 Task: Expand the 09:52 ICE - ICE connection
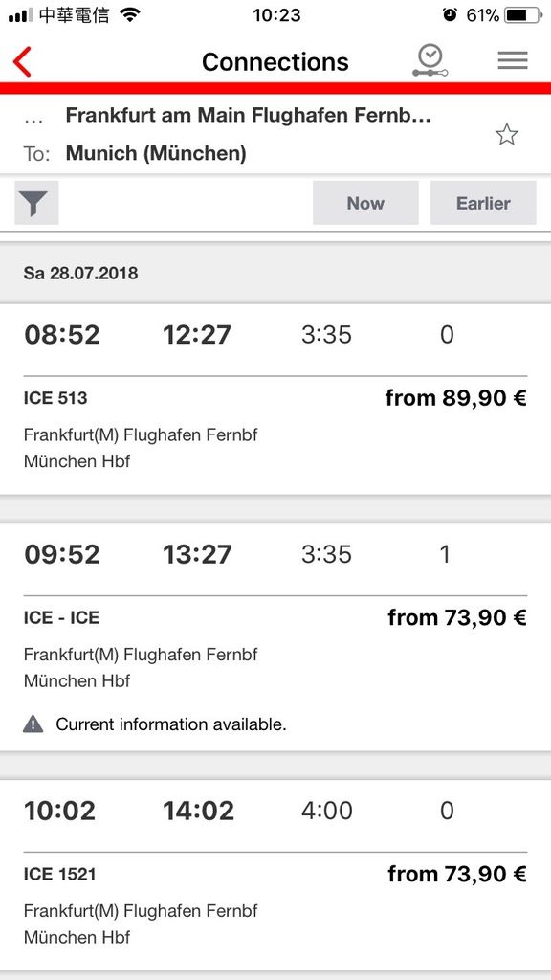click(275, 636)
